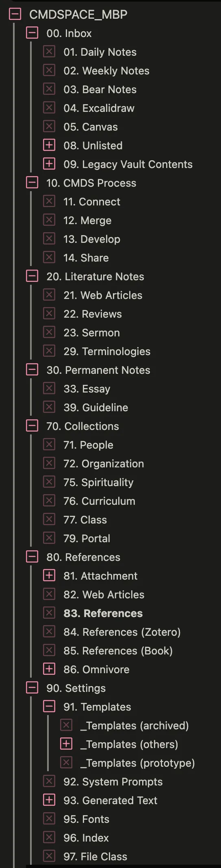Click the X icon beside 23. Sermon
Viewport: 221px width, 868px height.
[49, 332]
